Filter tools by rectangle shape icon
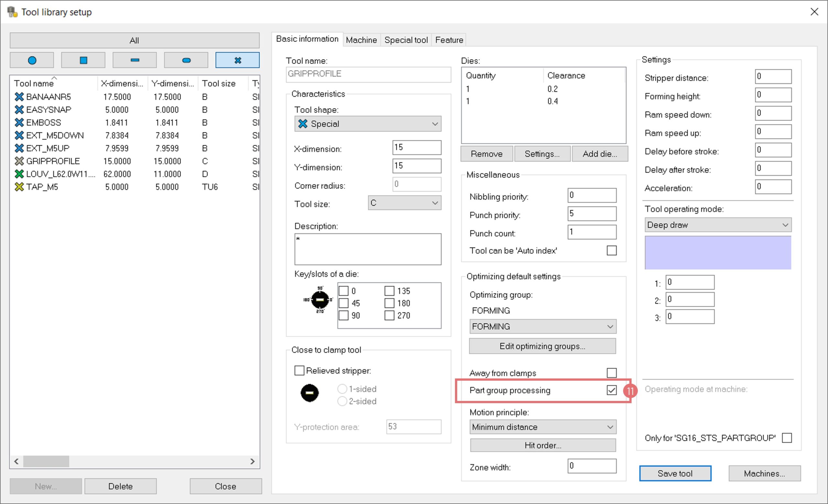Screen dimensions: 828x504 point(135,60)
